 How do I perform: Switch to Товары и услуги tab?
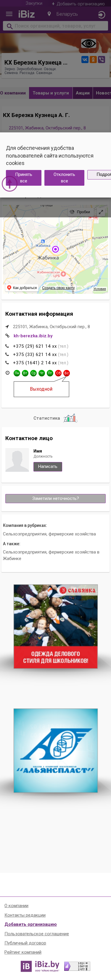click(x=51, y=93)
